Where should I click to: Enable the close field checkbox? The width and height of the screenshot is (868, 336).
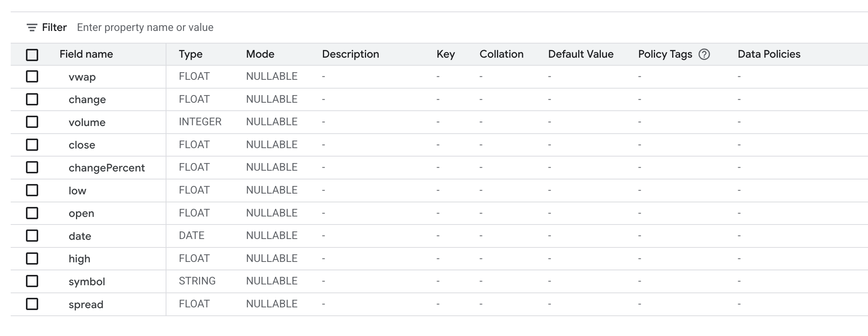click(x=32, y=145)
